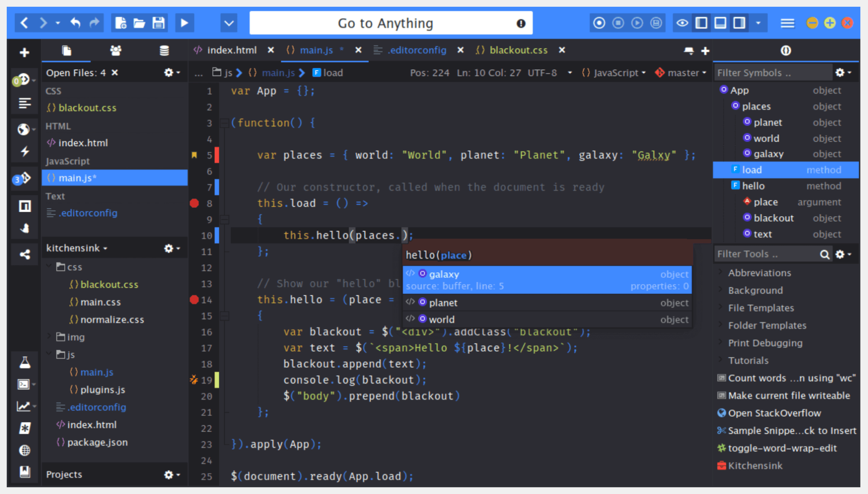Open the kitchensink project dropdown
Image resolution: width=868 pixels, height=494 pixels.
77,248
